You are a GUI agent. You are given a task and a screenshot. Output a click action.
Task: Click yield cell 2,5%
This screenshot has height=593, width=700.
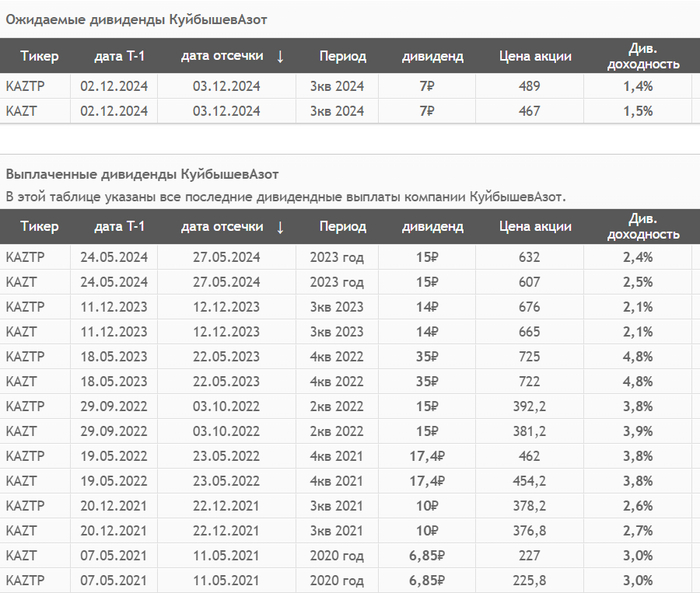638,282
